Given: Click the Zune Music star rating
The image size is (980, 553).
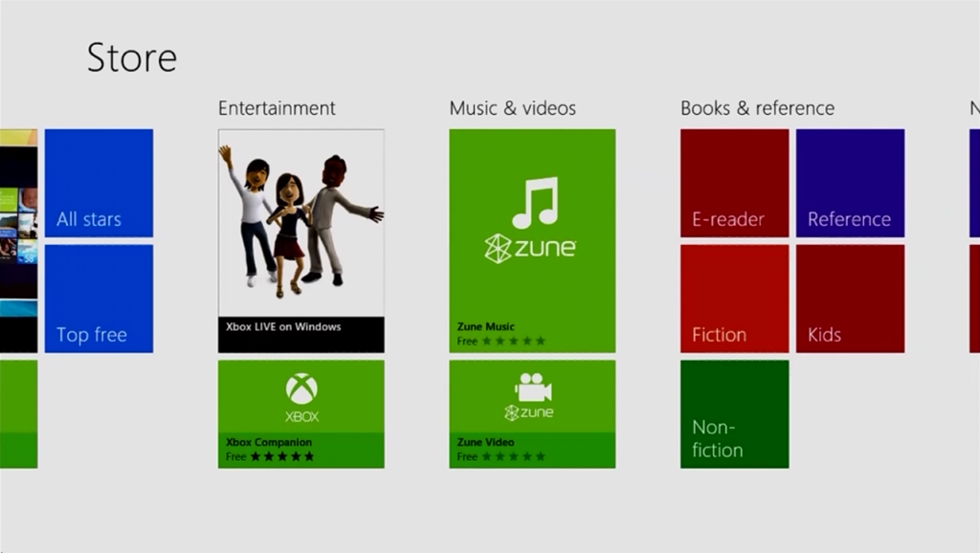Looking at the screenshot, I should (x=514, y=342).
